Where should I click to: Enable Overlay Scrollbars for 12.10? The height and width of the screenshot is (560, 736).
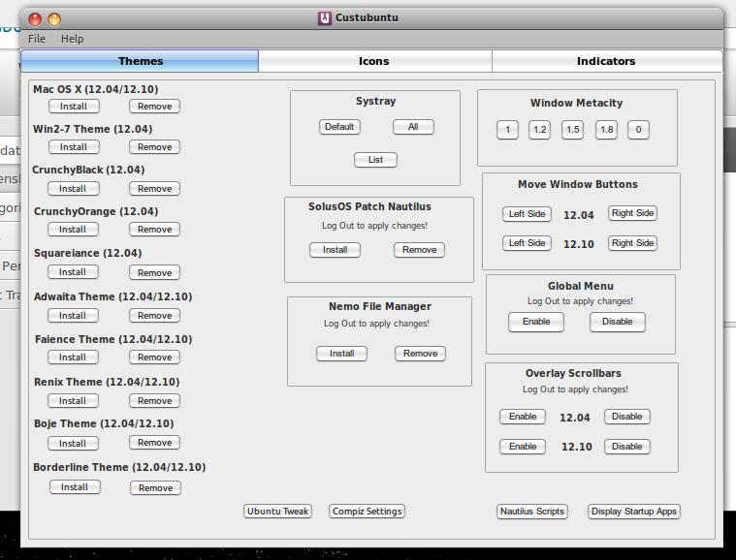click(523, 447)
